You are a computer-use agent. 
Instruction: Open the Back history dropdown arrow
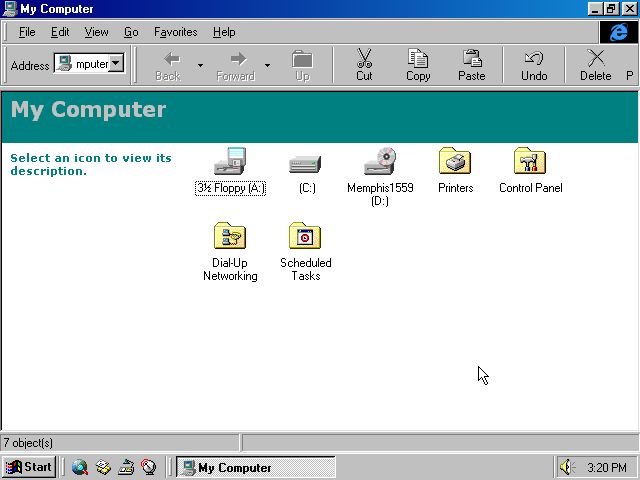pyautogui.click(x=200, y=65)
